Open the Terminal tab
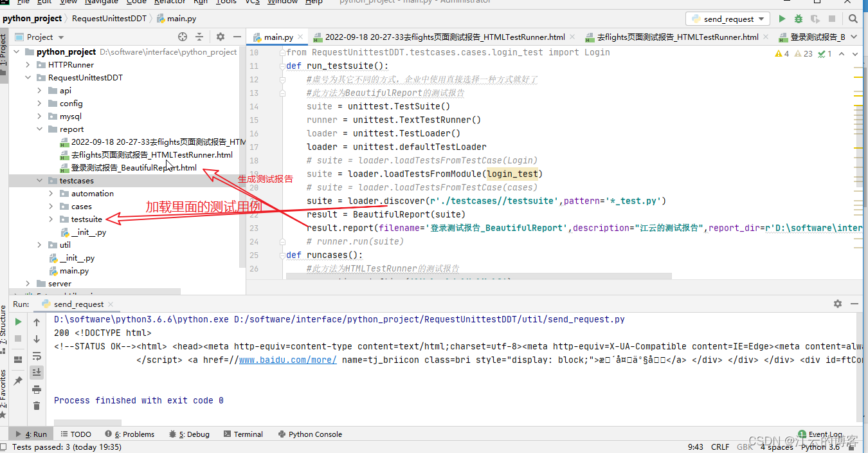Screen dimensions: 868x453 [243, 434]
